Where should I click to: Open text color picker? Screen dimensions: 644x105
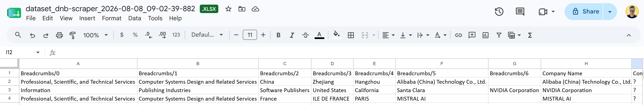(319, 35)
